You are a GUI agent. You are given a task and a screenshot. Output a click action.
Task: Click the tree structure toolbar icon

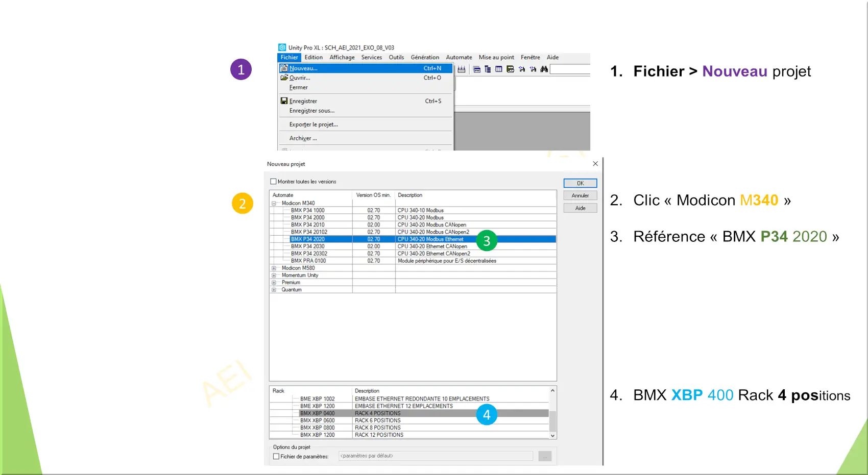[x=488, y=69]
